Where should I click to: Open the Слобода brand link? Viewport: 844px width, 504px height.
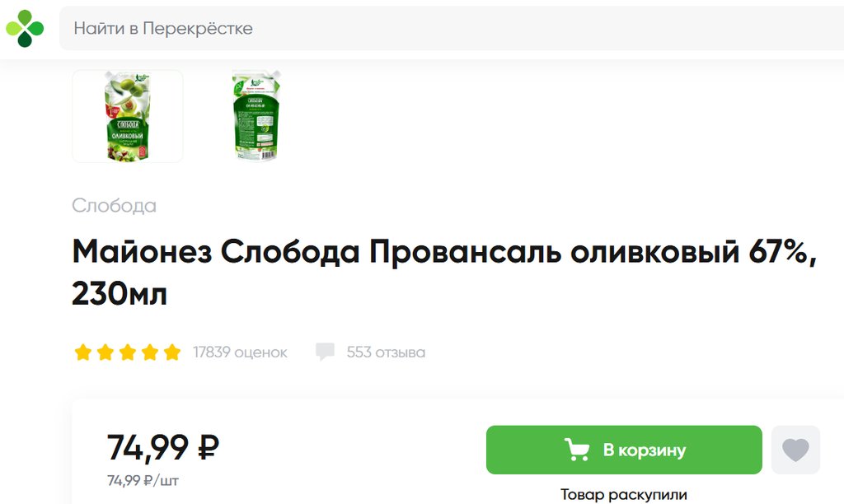[x=114, y=206]
